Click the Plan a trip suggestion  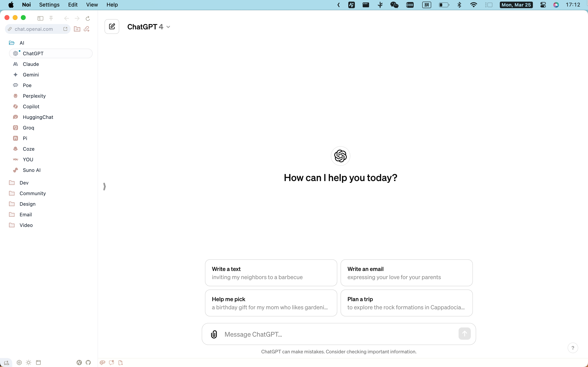tap(406, 303)
